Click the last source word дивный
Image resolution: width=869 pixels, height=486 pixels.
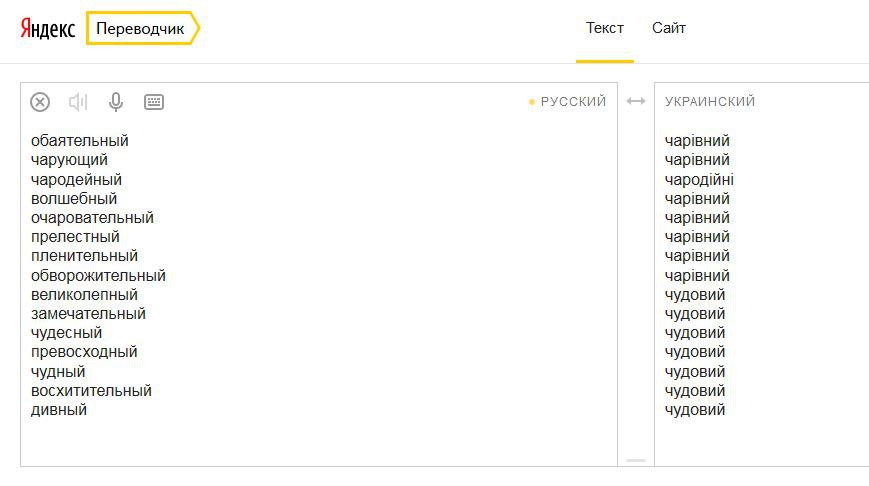[59, 410]
